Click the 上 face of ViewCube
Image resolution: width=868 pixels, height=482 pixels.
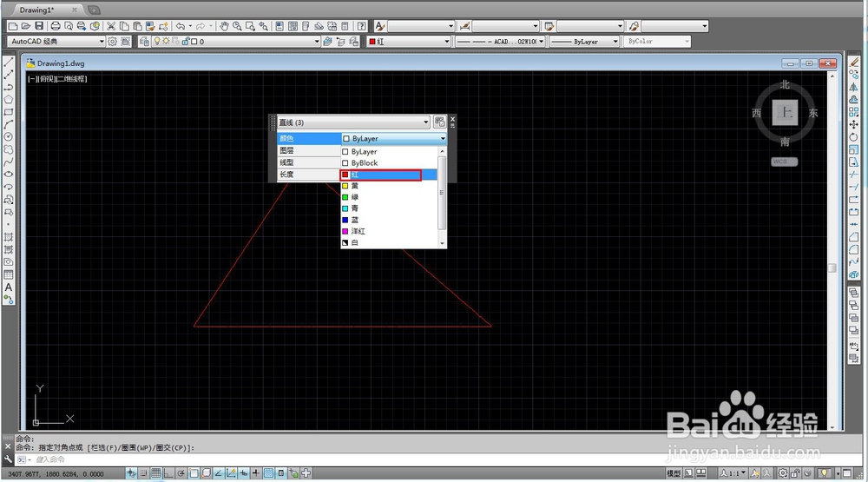(785, 113)
